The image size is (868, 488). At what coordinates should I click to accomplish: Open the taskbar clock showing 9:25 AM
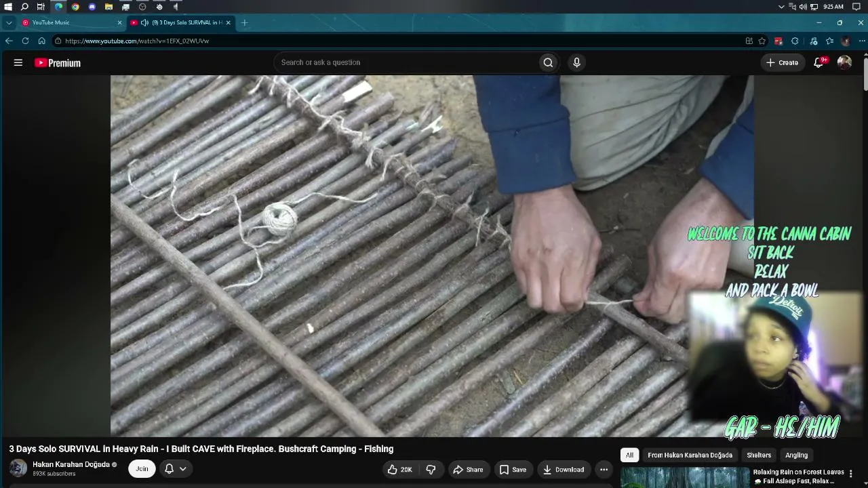(833, 7)
